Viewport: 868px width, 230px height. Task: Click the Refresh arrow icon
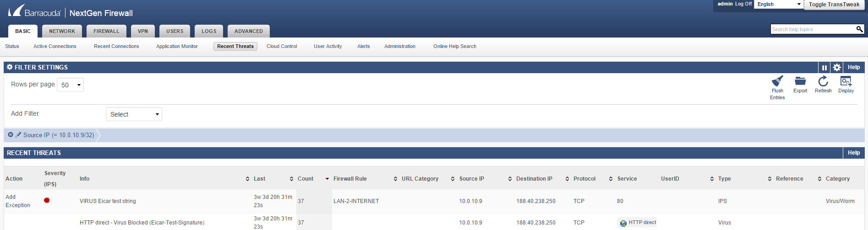[823, 81]
